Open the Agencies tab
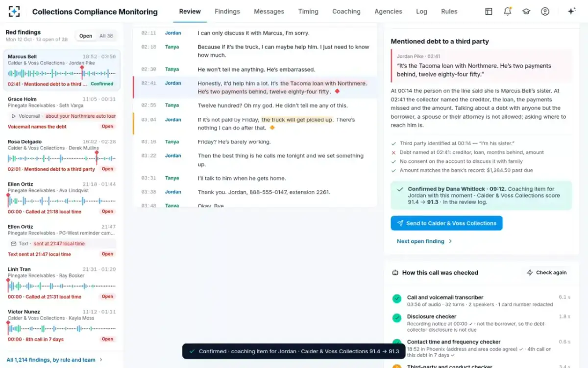This screenshot has width=588, height=368. tap(388, 11)
